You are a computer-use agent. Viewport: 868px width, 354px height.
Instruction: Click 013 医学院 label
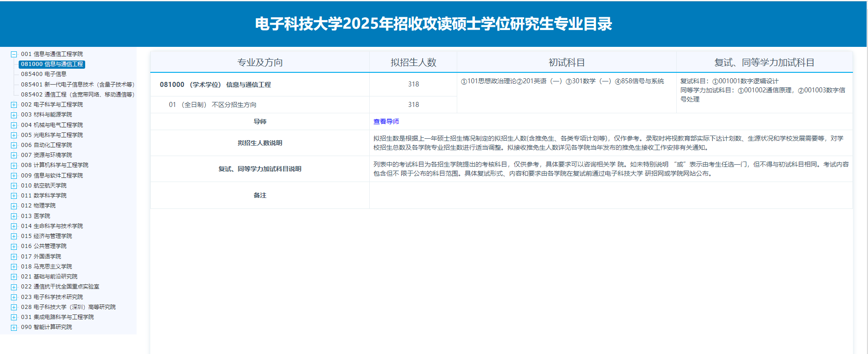click(x=36, y=216)
